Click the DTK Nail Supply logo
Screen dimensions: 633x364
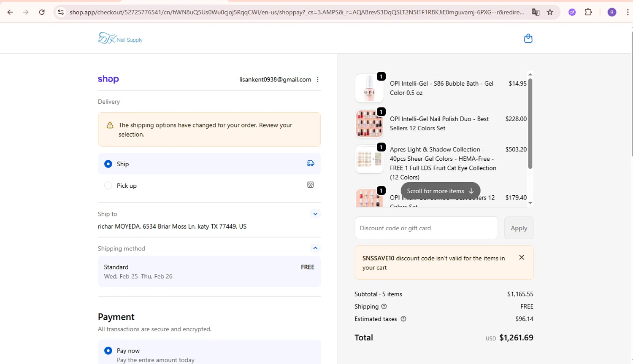click(x=120, y=38)
